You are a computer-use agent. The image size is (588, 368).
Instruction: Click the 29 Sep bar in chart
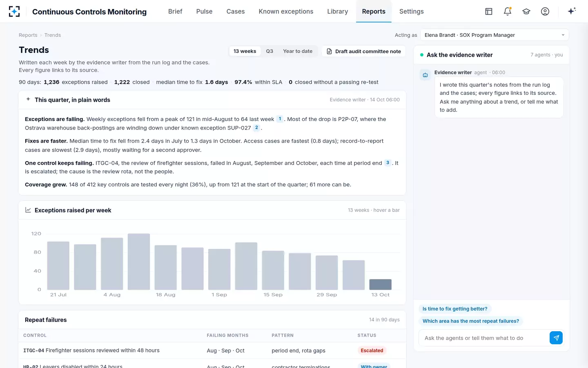pos(327,273)
